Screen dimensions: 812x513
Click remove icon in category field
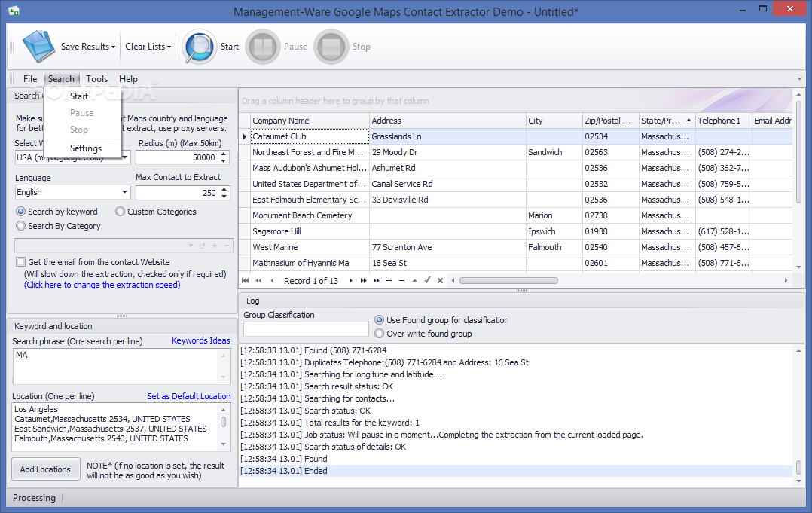point(226,246)
